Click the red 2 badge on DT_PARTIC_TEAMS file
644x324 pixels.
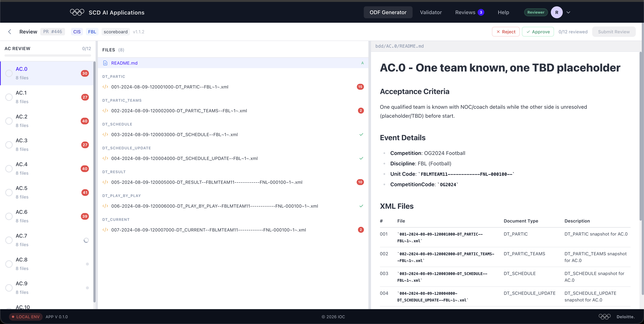[x=361, y=111]
